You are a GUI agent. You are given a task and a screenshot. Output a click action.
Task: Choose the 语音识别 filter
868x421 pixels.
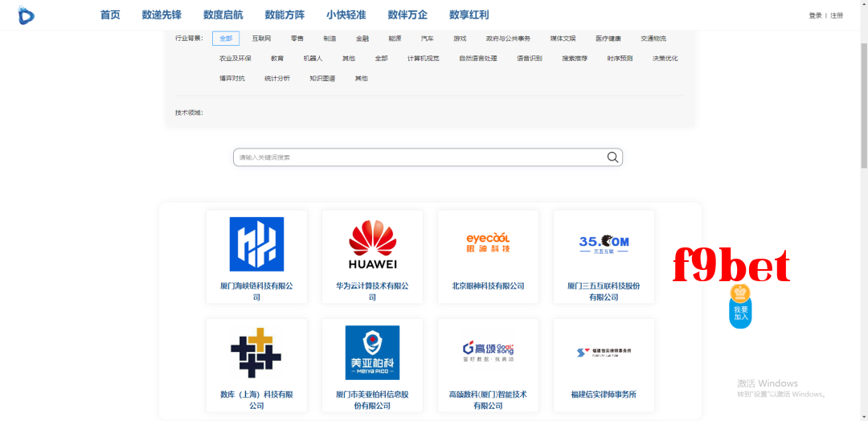pyautogui.click(x=529, y=58)
